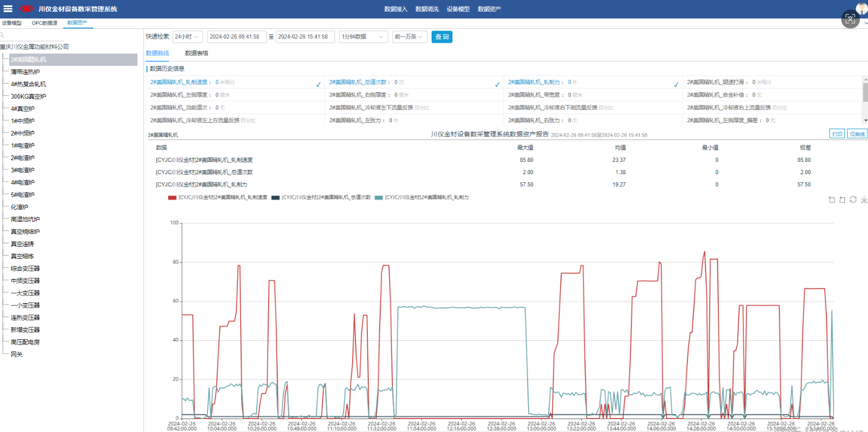Click the red company logo icon
The width and height of the screenshot is (868, 432).
click(x=26, y=9)
